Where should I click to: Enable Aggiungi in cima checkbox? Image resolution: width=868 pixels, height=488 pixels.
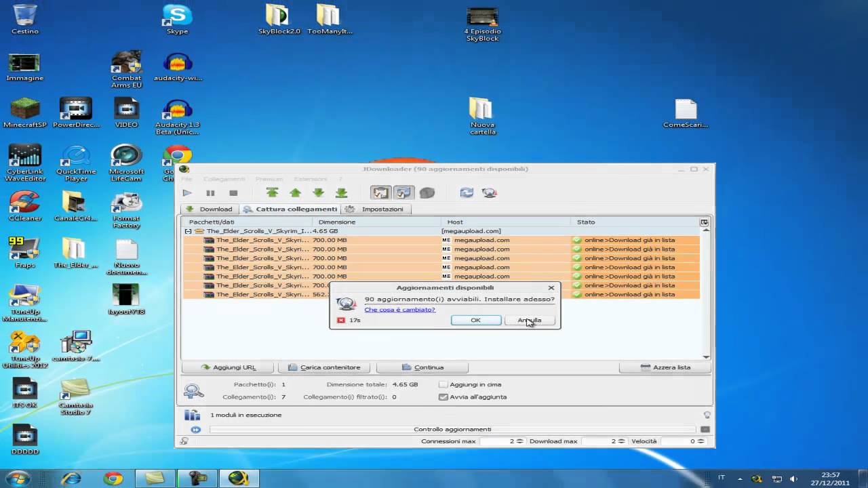pyautogui.click(x=443, y=384)
